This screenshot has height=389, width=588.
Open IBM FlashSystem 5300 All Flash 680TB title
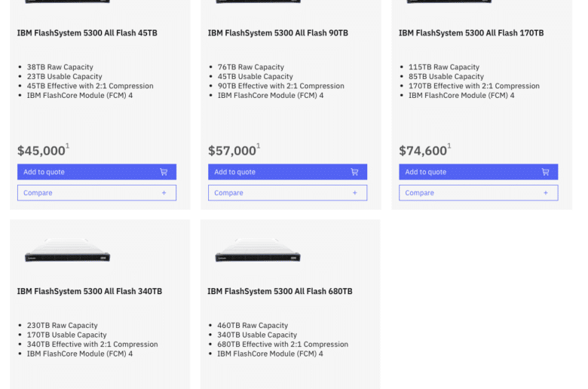pos(280,292)
